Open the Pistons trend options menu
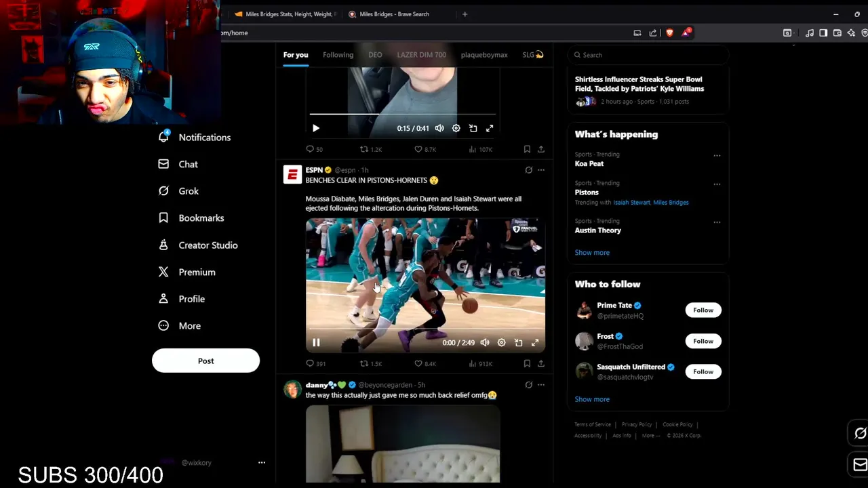Screen dimensions: 868x488 [x=717, y=184]
